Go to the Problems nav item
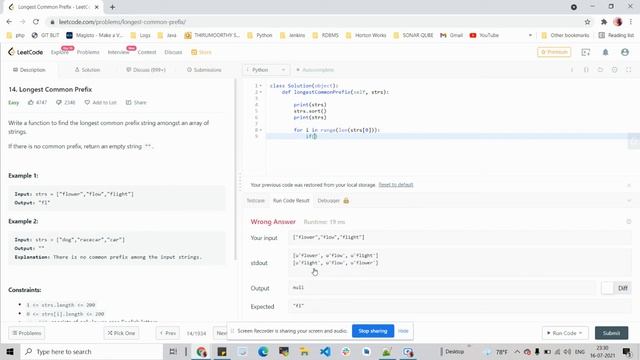640x360 pixels. point(88,52)
